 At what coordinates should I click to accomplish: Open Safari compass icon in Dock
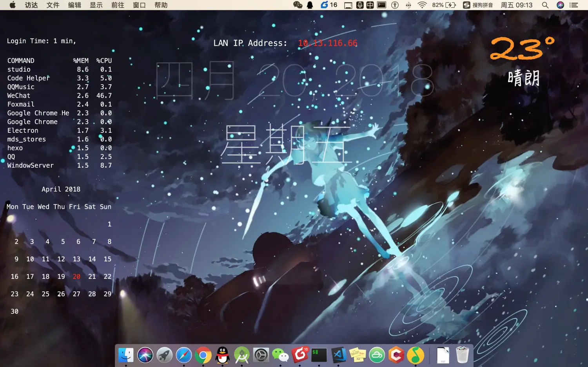[184, 355]
